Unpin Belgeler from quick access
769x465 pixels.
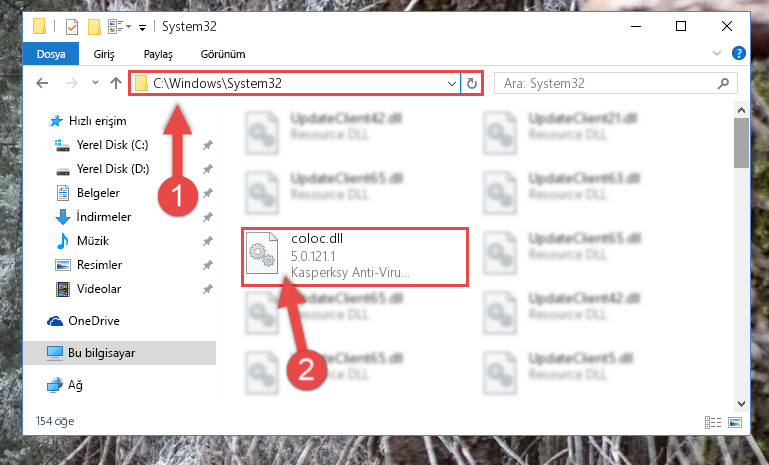[x=208, y=193]
